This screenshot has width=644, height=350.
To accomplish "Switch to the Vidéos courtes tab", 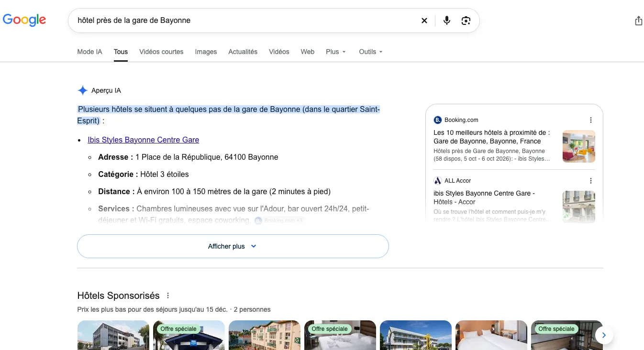I will (161, 52).
